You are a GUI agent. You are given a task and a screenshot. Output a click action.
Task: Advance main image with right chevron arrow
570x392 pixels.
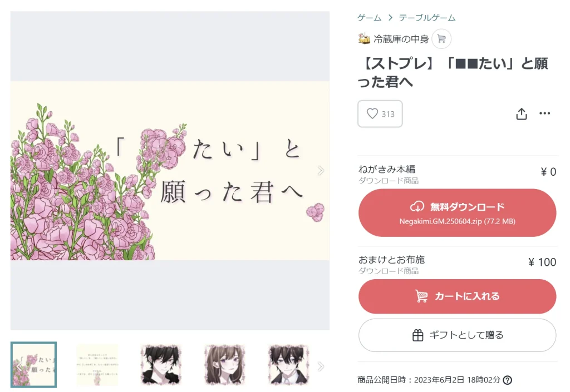[x=320, y=171]
